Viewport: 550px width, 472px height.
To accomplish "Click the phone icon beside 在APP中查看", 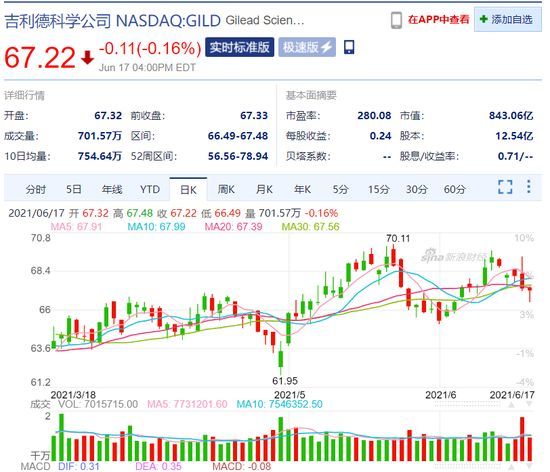I will [x=396, y=20].
